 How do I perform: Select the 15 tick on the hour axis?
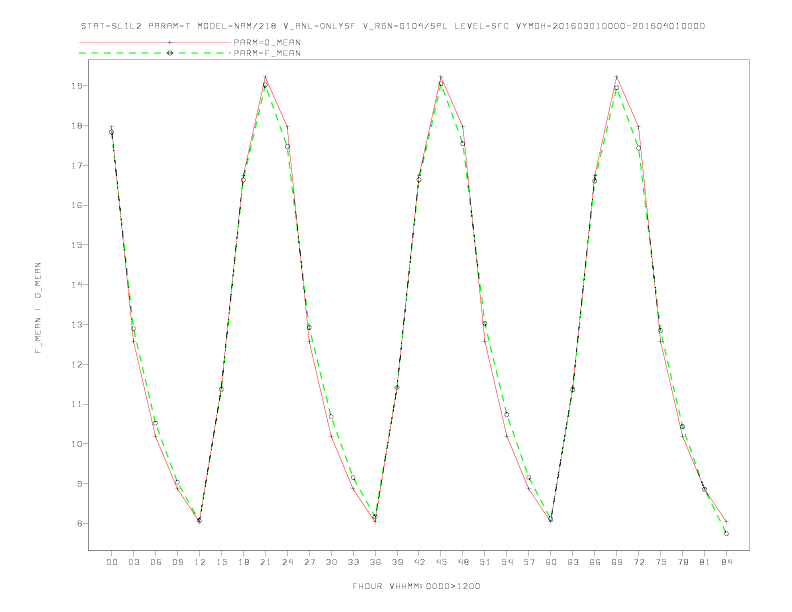pos(221,562)
